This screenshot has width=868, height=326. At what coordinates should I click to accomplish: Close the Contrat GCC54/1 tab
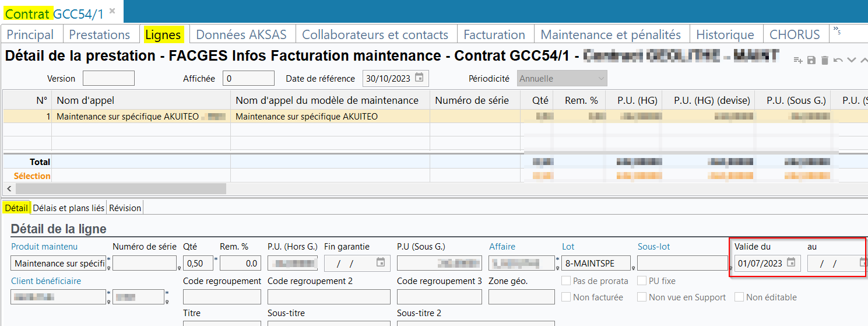coord(113,11)
